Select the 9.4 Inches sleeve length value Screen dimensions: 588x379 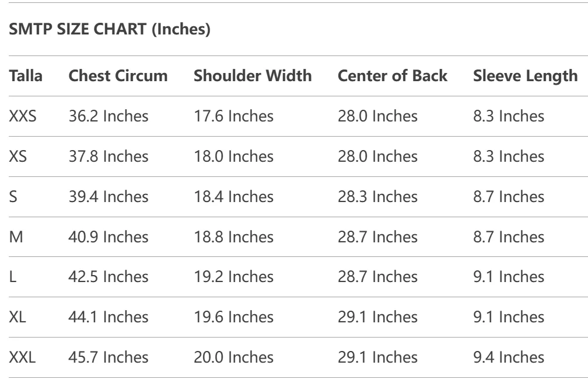click(x=509, y=357)
